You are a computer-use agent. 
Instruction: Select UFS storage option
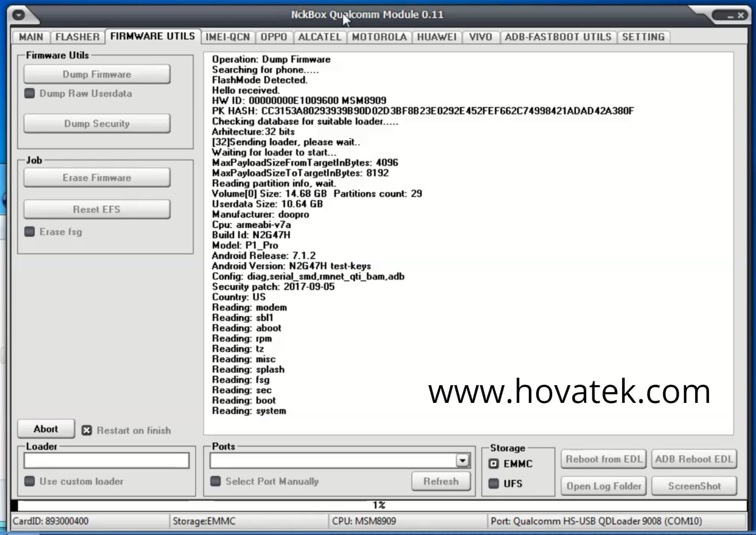[x=494, y=483]
